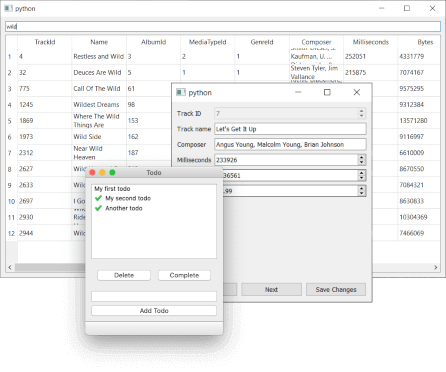Sort table by TrackId column header
The height and width of the screenshot is (372, 446).
45,42
